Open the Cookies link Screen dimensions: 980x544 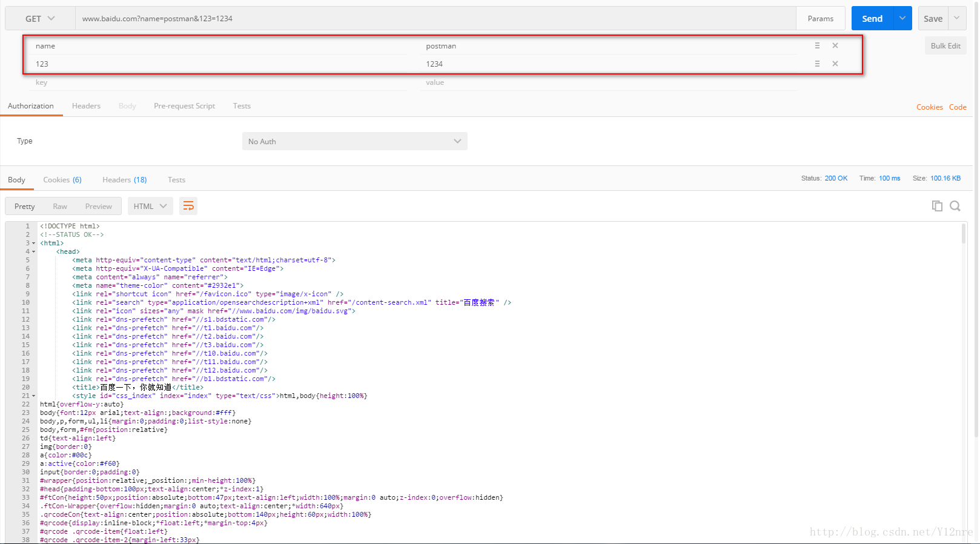pyautogui.click(x=929, y=107)
